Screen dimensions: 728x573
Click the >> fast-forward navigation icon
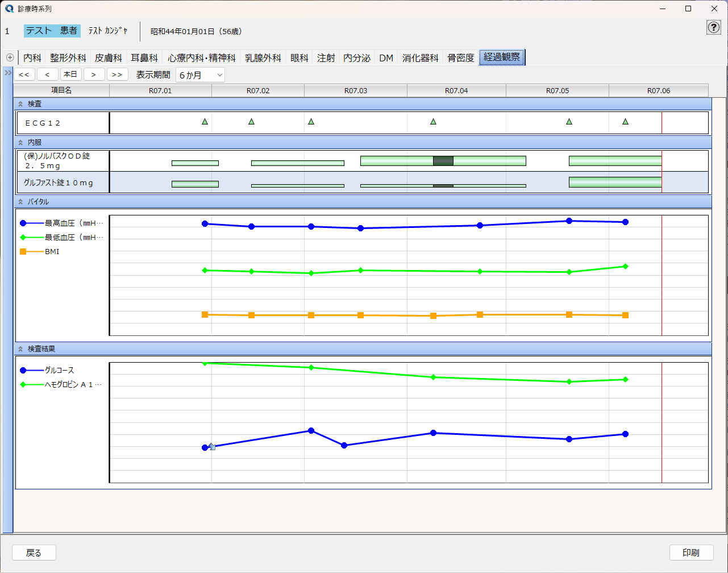coord(118,74)
